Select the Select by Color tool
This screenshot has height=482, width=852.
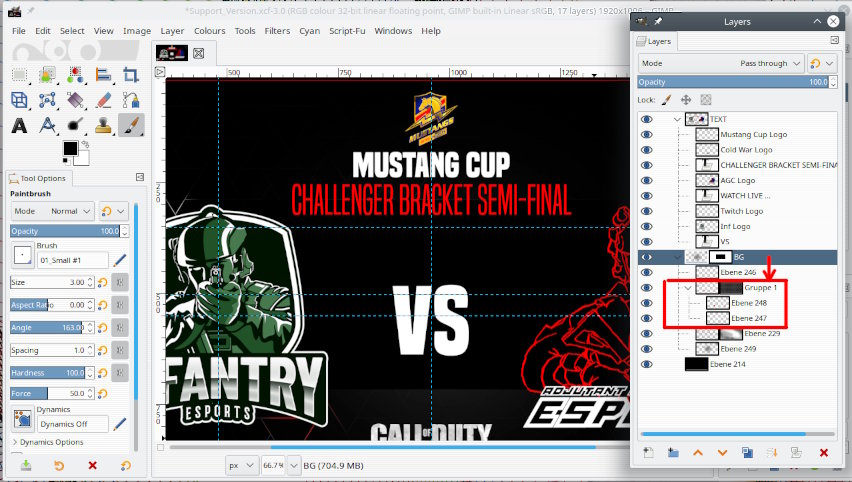point(75,74)
